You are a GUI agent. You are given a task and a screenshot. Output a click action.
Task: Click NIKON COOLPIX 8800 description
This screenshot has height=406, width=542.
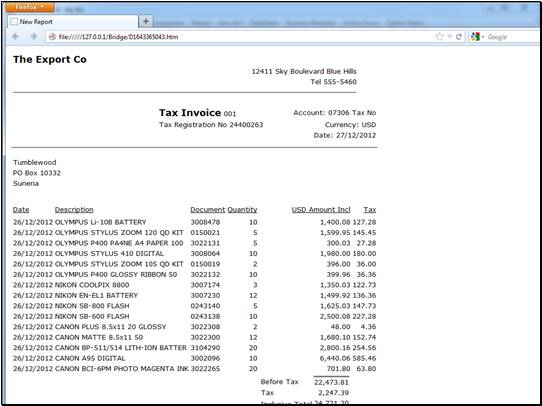coord(92,285)
